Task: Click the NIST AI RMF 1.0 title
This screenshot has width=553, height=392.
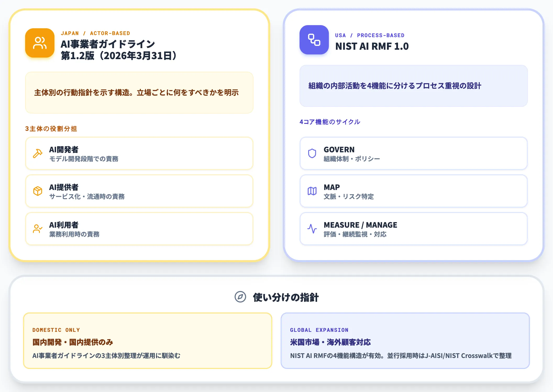Action: [x=372, y=46]
